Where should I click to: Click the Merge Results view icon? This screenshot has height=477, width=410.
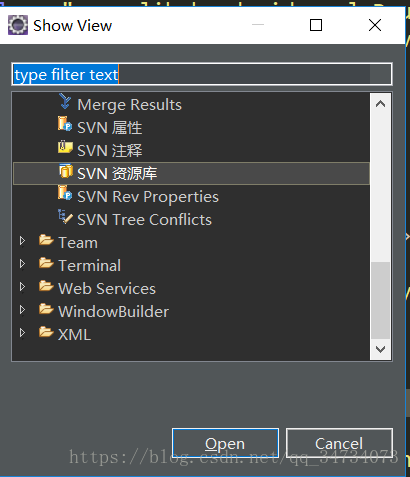[x=65, y=101]
